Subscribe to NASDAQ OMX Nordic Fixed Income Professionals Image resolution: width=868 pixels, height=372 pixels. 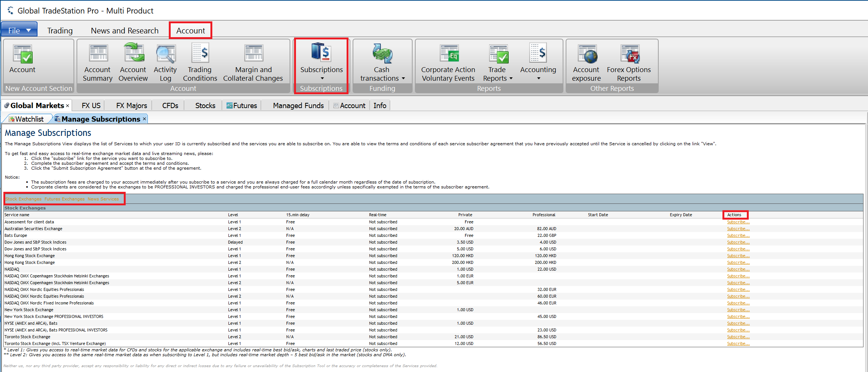738,303
